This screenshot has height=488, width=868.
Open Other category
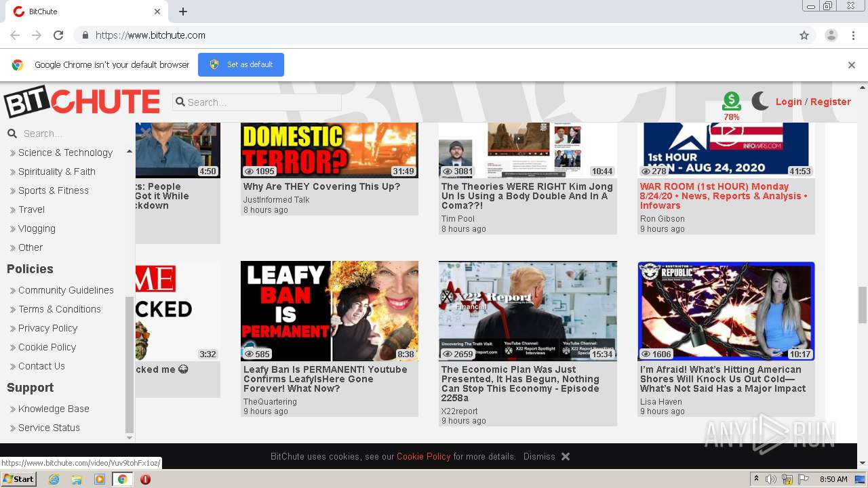(x=30, y=247)
